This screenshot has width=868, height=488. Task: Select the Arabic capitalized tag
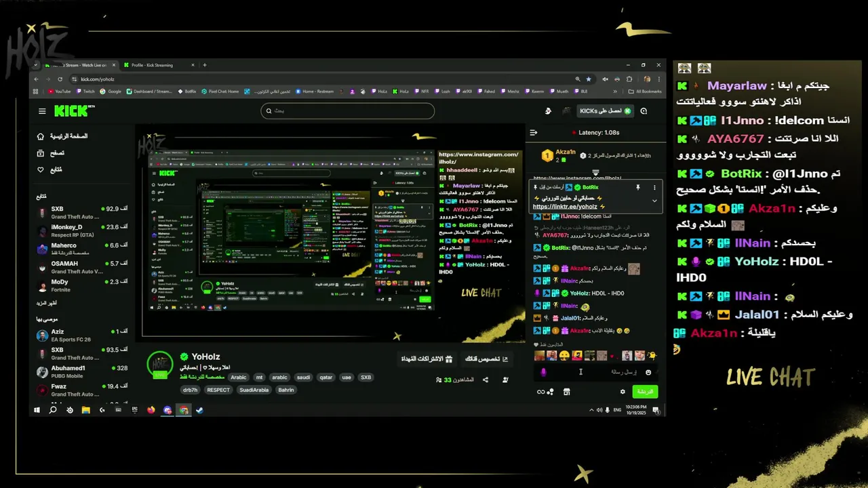coord(239,378)
